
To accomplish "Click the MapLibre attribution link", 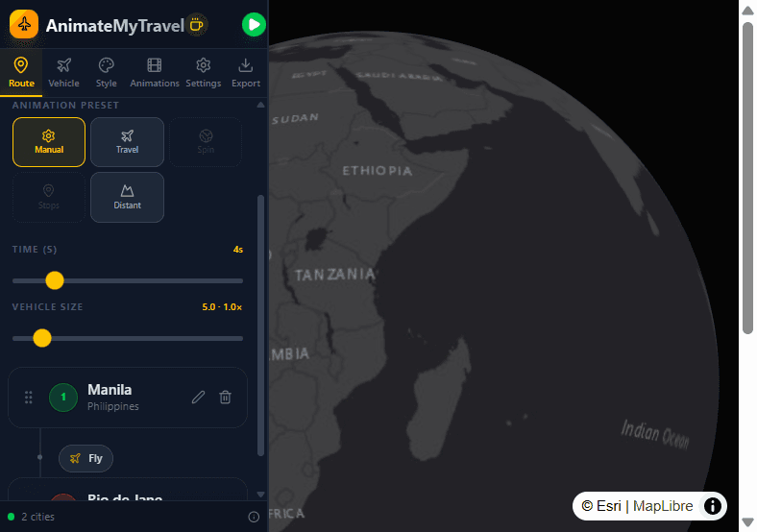I will 663,506.
